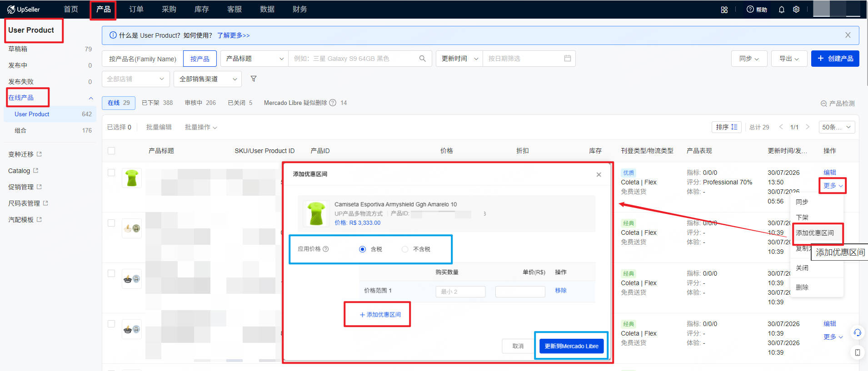868x371 pixels.
Task: Select the fourth product row checkbox
Action: pos(111,324)
